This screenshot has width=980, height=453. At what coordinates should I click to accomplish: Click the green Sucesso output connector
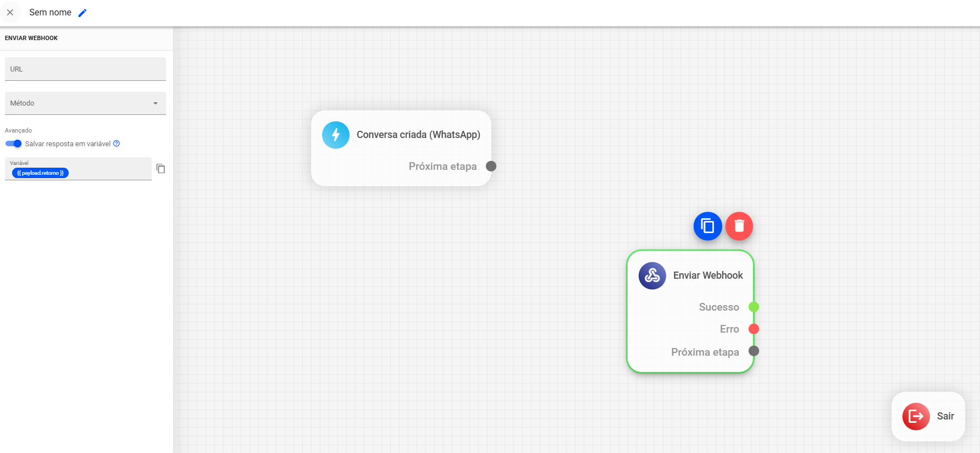pyautogui.click(x=754, y=307)
